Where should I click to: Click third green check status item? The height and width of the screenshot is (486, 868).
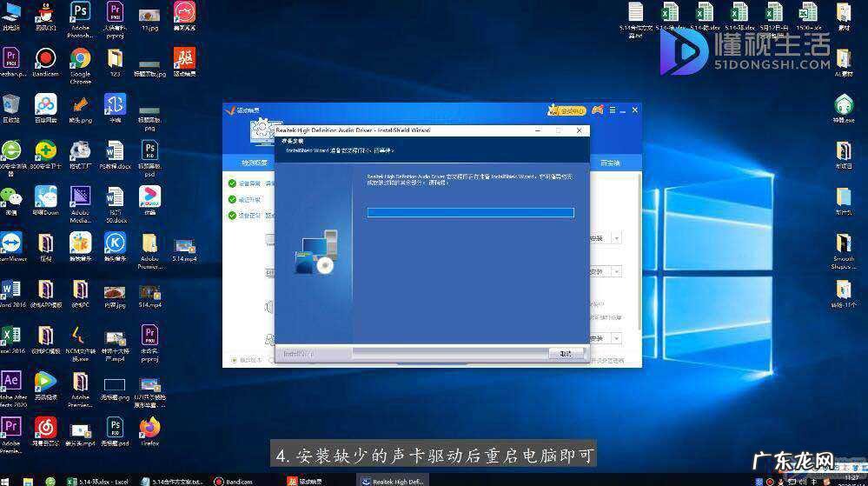tap(232, 215)
